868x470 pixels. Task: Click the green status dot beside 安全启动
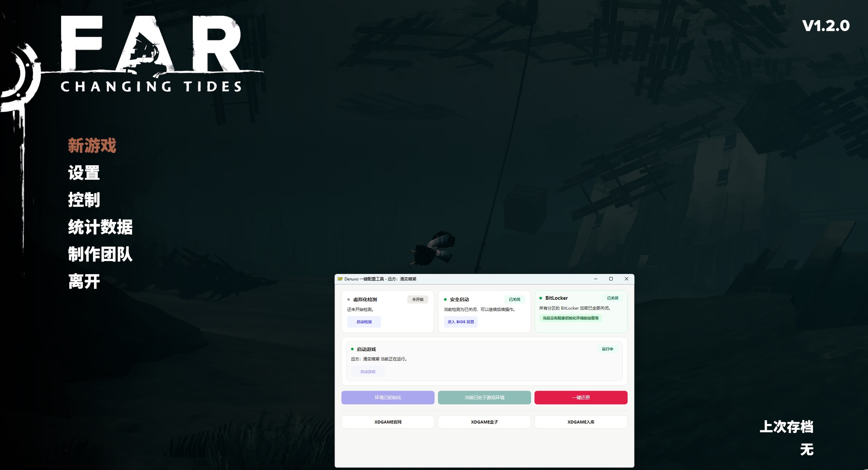(x=445, y=299)
